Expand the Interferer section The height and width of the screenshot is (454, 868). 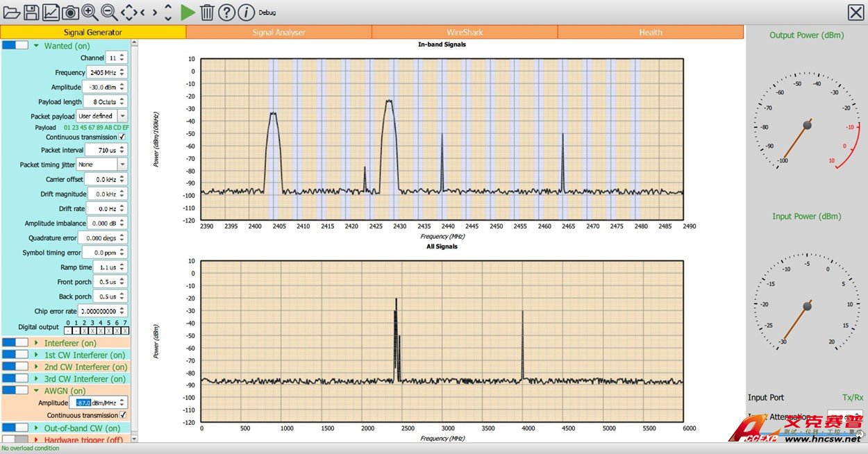[36, 343]
